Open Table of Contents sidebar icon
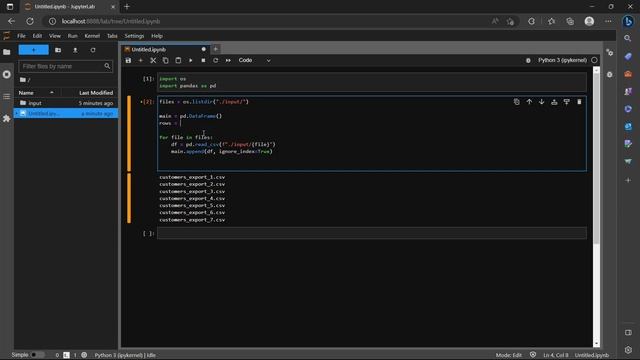Screen dimensions: 640x360 (7, 96)
